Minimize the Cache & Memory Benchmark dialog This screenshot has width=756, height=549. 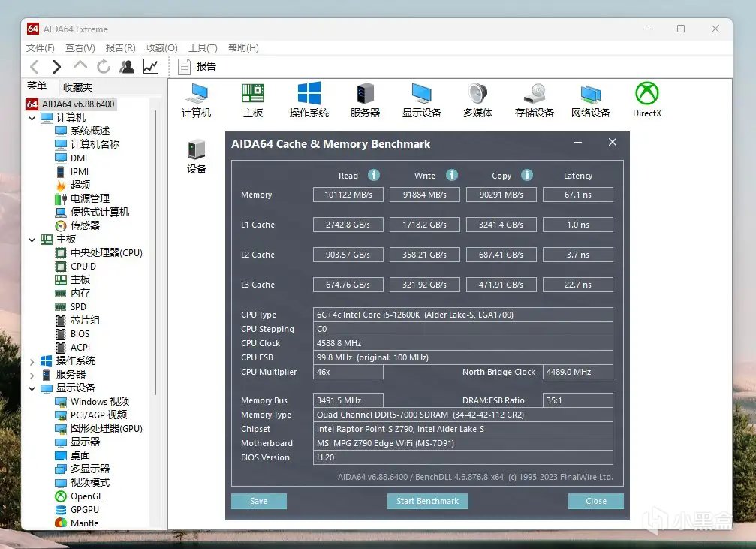pyautogui.click(x=578, y=142)
